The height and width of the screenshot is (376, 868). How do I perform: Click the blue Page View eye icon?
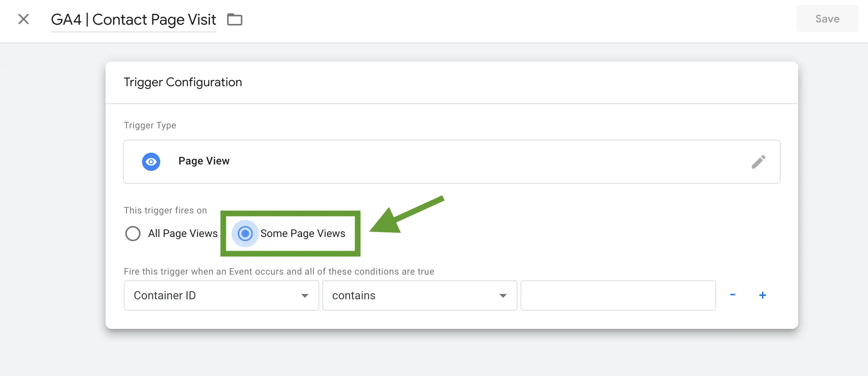[151, 162]
